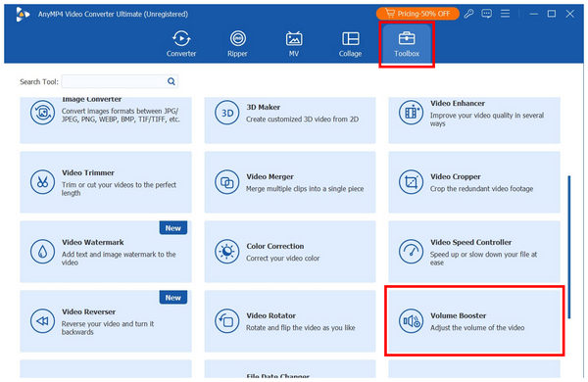
Task: Open the Converter tab
Action: tap(181, 44)
